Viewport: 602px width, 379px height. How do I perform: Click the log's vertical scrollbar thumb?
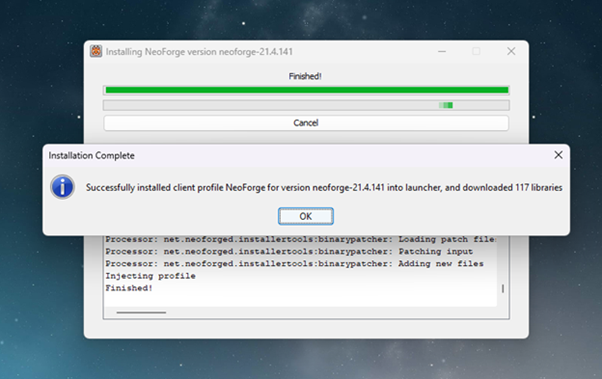(503, 288)
